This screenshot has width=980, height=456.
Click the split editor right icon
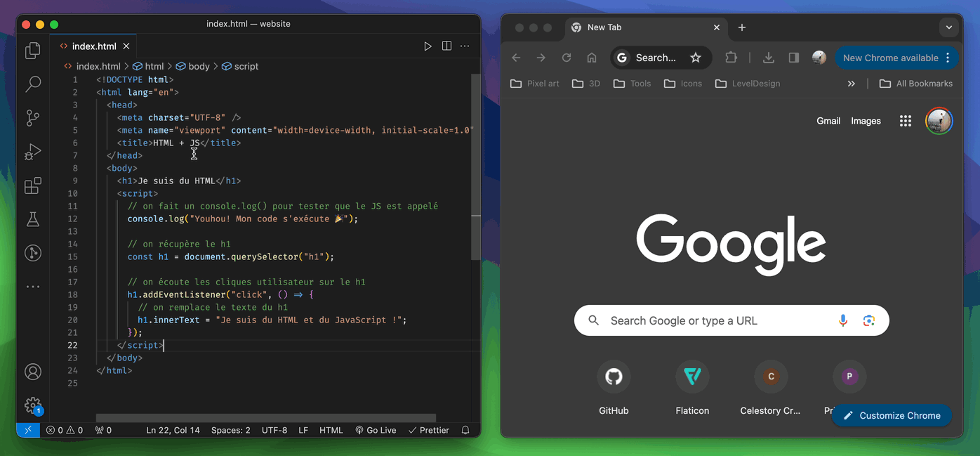coord(446,46)
